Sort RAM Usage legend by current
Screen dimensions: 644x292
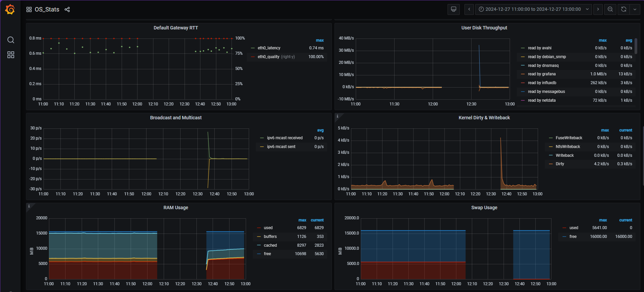[x=317, y=220]
